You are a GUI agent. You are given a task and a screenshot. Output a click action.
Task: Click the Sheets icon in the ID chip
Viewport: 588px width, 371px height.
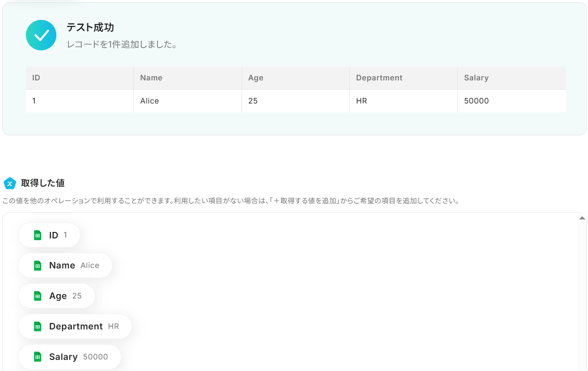coord(38,235)
